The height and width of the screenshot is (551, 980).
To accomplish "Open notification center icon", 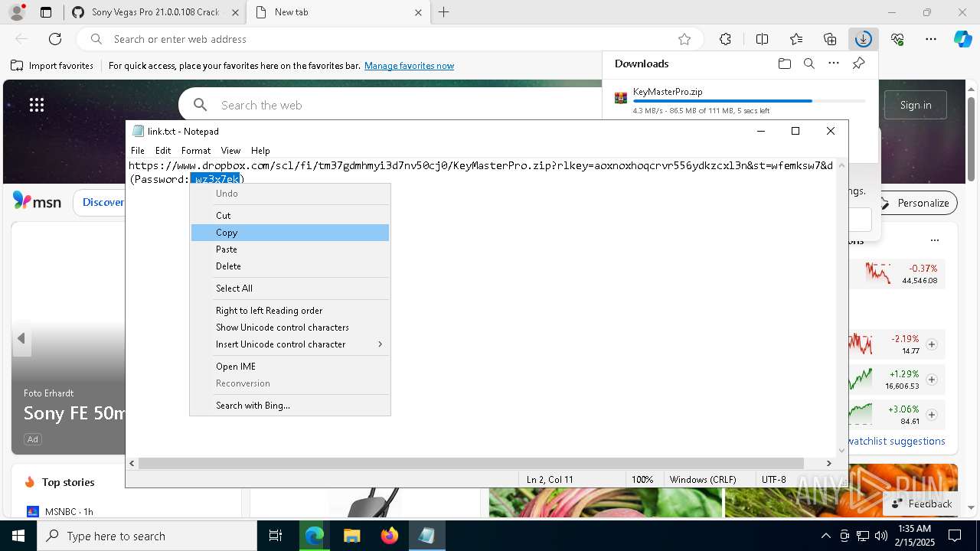I will (955, 536).
